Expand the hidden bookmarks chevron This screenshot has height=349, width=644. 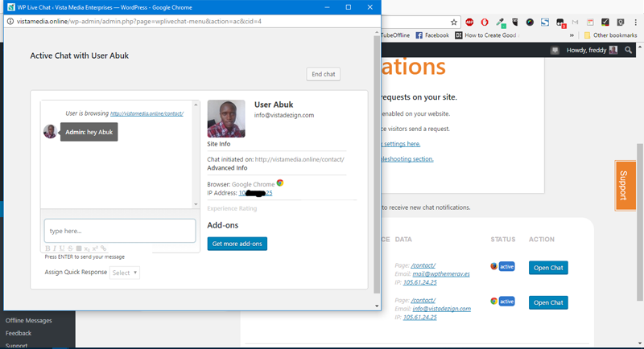(x=572, y=35)
